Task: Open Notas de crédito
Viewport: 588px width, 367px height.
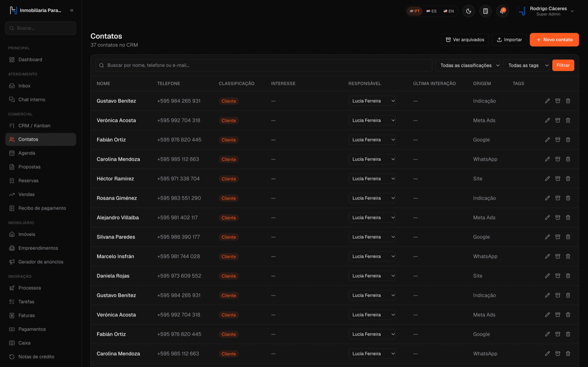Action: 41,357
